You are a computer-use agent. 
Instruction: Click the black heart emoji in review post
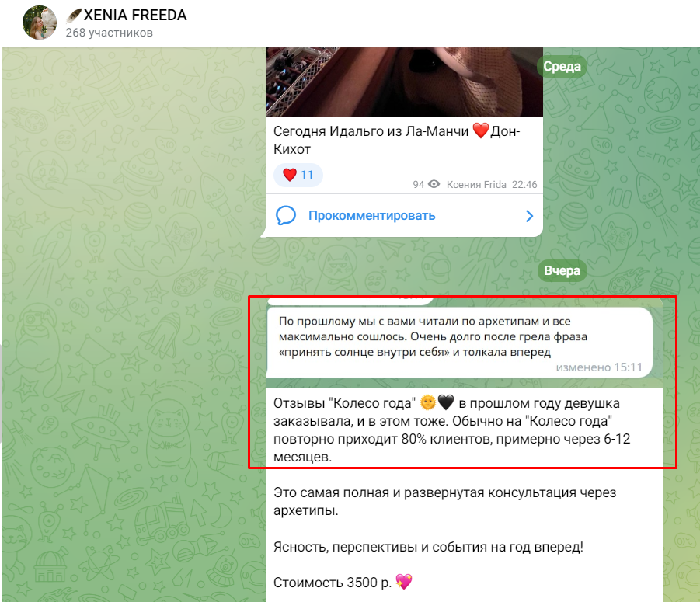click(445, 402)
